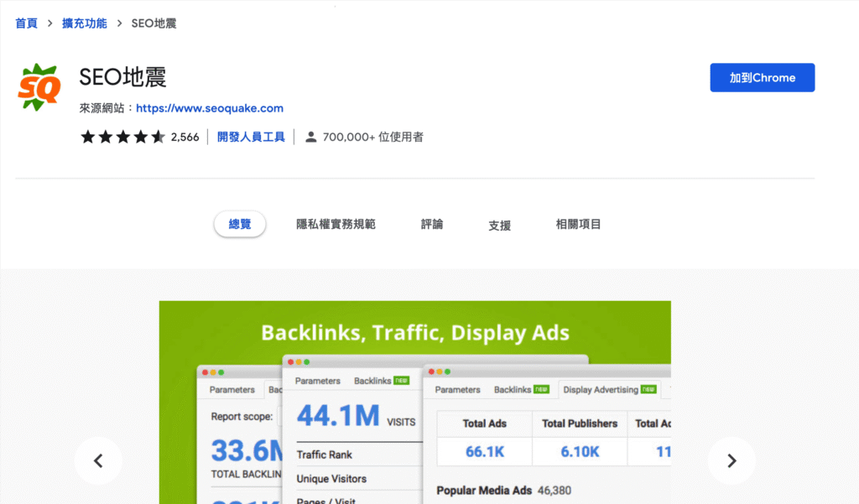Add the extension with 加到Chrome button
Image resolution: width=859 pixels, height=504 pixels.
(762, 78)
